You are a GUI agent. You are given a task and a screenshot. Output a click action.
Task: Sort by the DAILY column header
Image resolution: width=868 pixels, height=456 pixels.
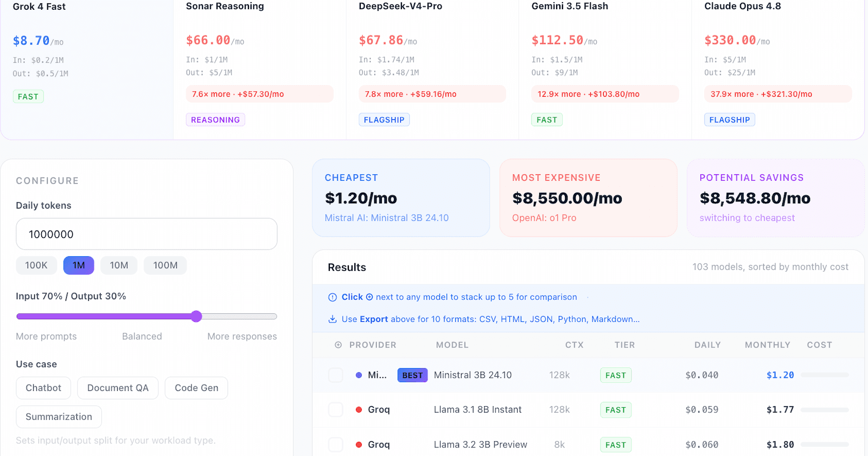pyautogui.click(x=707, y=345)
